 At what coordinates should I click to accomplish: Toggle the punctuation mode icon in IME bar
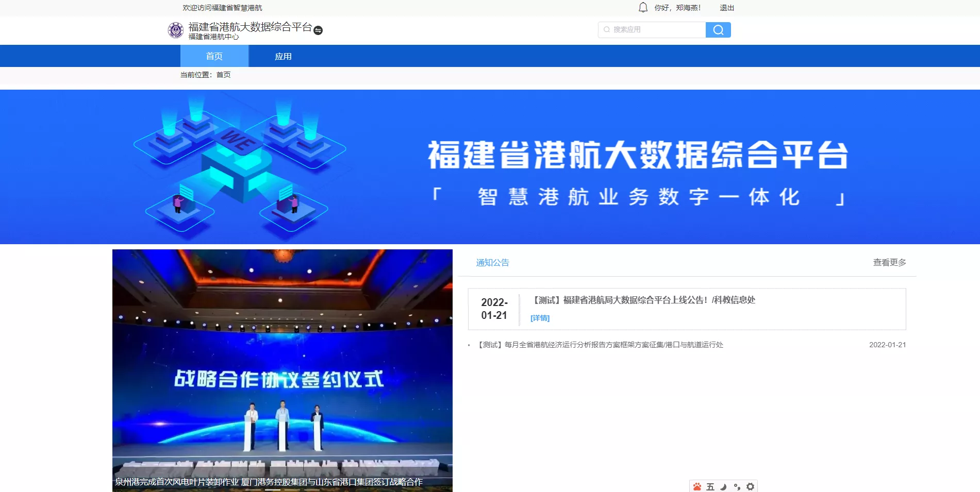pos(737,487)
